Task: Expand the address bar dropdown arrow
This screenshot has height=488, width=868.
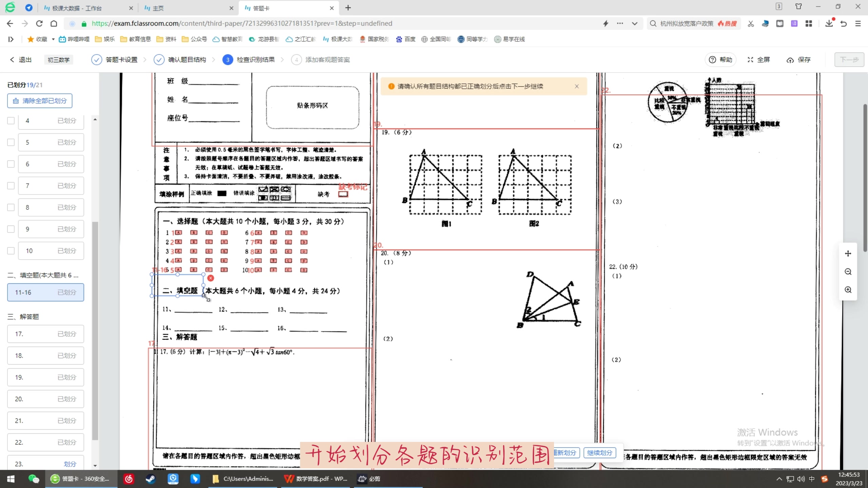Action: (x=635, y=23)
